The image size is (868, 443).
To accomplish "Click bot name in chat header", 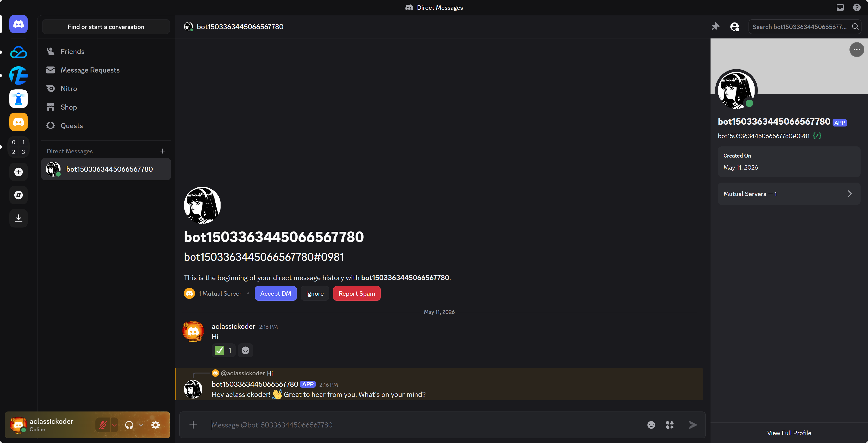I will tap(240, 27).
